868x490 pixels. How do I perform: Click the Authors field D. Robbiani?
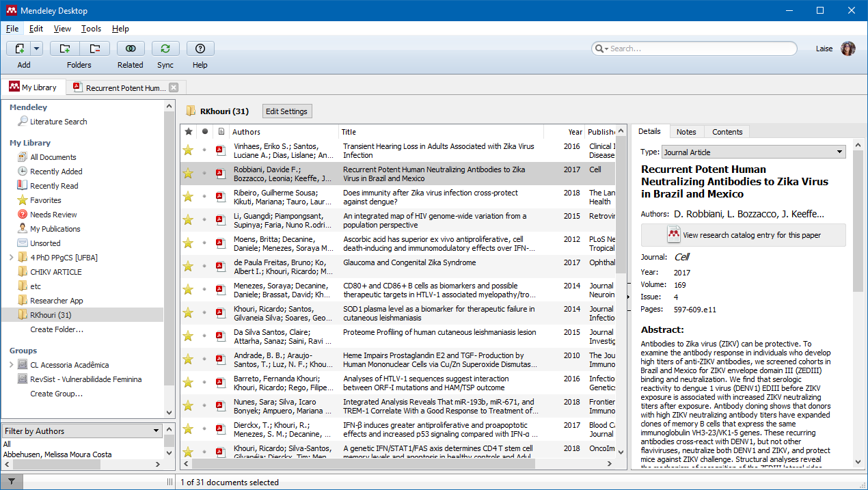(x=750, y=214)
